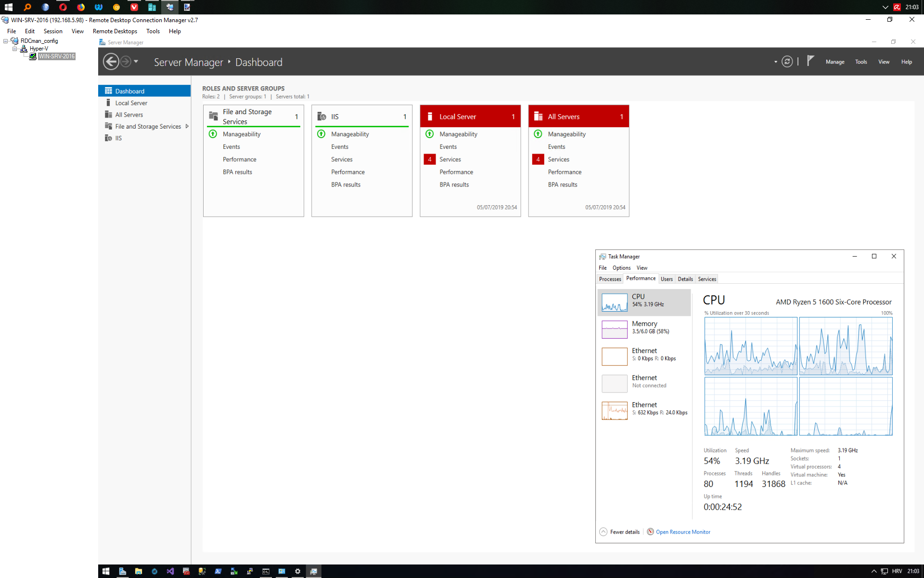Click the refresh icon in Server Manager header
Screen dimensions: 924x578
pos(787,62)
